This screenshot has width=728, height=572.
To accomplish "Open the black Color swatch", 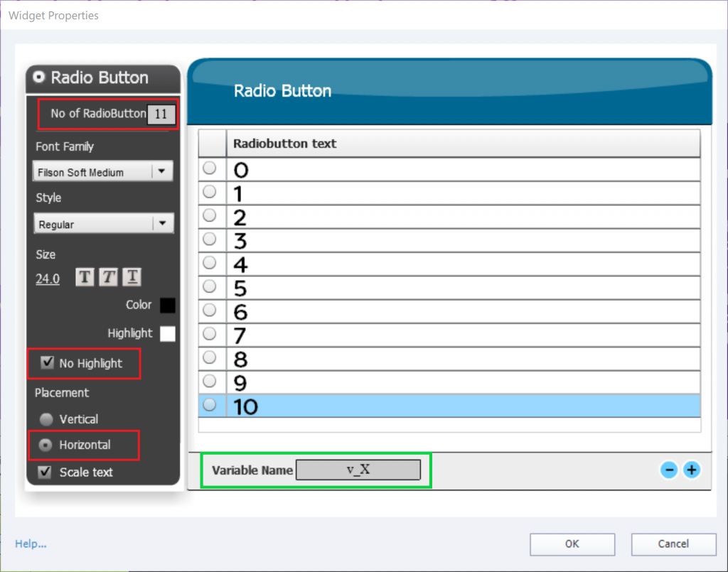I will [168, 306].
